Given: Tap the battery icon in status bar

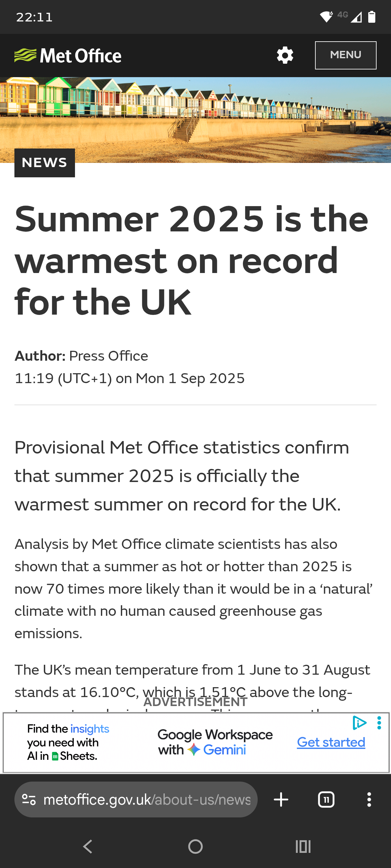Looking at the screenshot, I should click(371, 17).
